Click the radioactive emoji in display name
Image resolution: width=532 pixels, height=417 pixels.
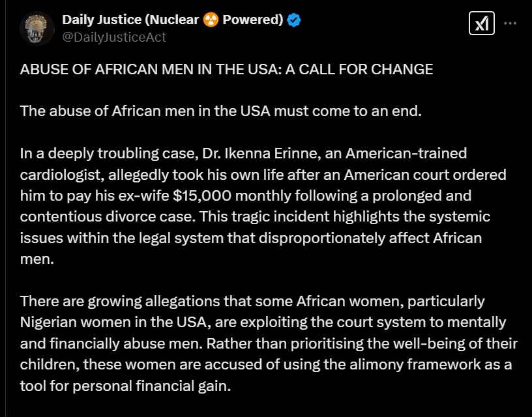click(x=211, y=20)
